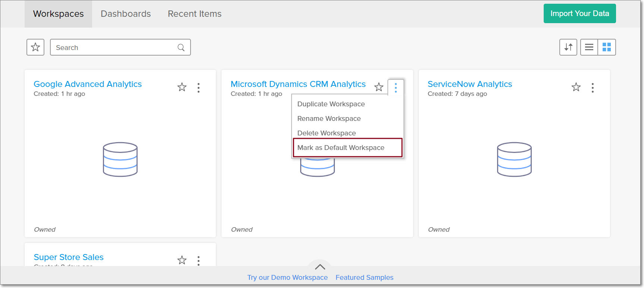
Task: Favorite the Google Advanced Analytics workspace
Action: pyautogui.click(x=182, y=87)
